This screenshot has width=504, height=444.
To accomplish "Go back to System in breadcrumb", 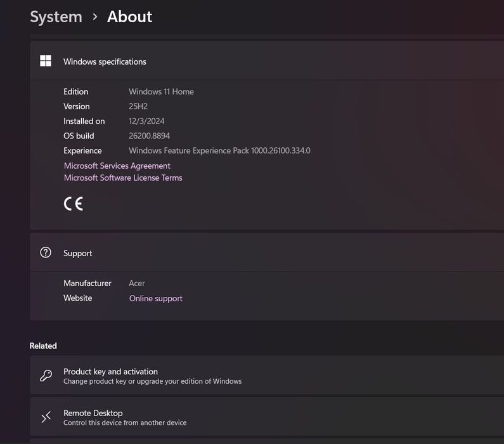I will pyautogui.click(x=56, y=16).
